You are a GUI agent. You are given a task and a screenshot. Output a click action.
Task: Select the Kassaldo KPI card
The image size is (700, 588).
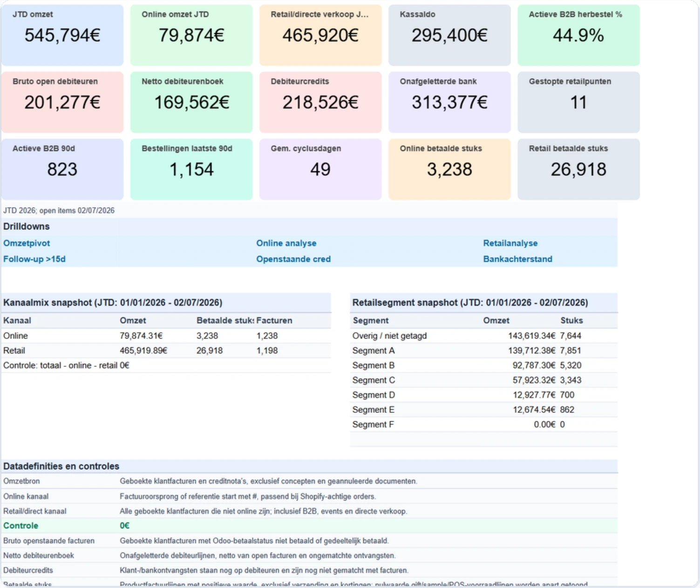449,35
